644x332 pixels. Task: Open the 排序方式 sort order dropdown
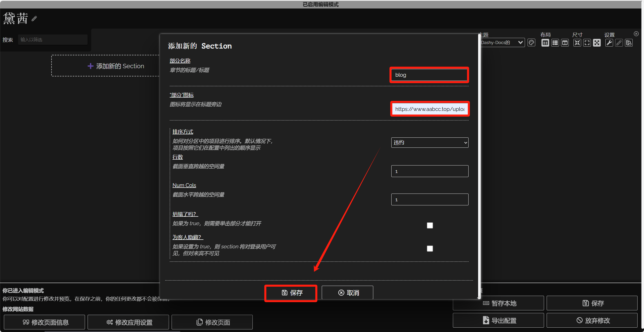point(430,143)
